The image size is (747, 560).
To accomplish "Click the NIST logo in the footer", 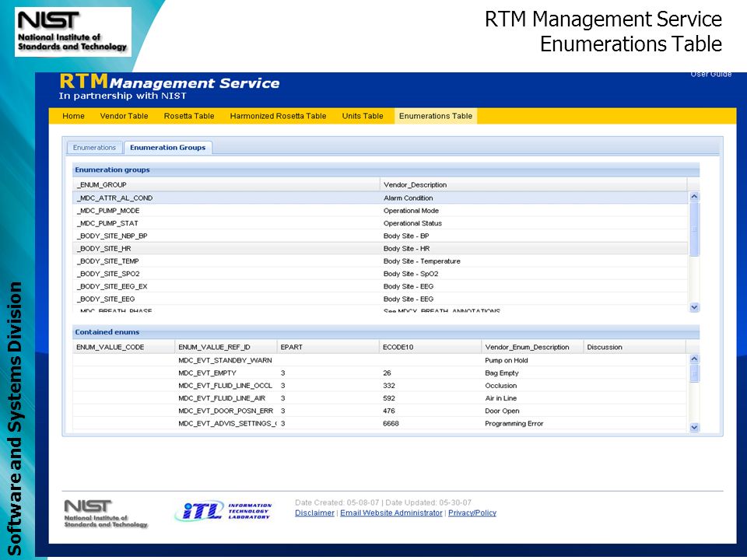I will tap(106, 513).
